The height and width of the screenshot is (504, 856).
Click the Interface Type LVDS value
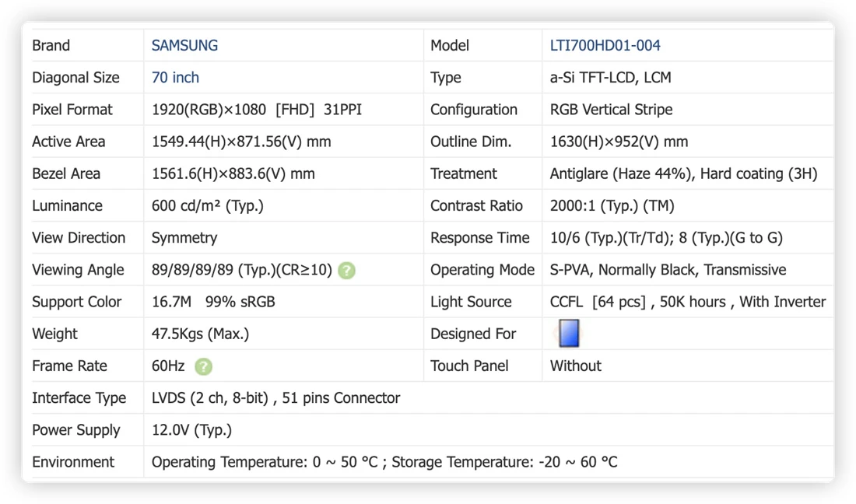click(275, 398)
